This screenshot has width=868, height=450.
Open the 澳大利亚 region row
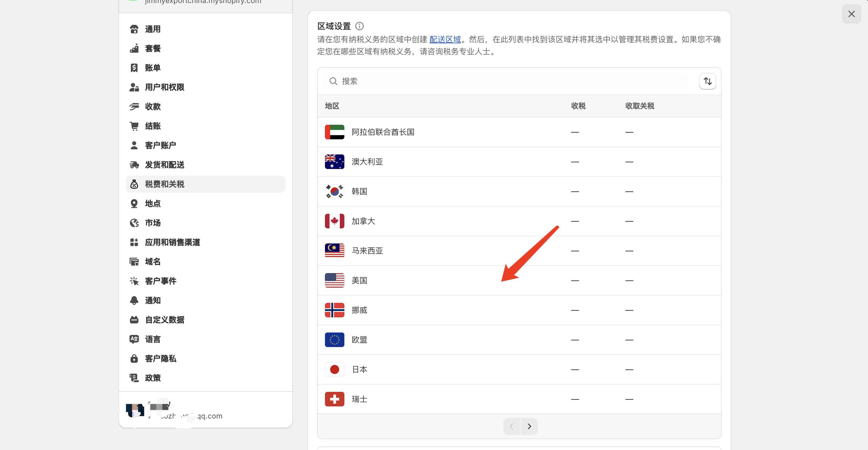tap(519, 162)
